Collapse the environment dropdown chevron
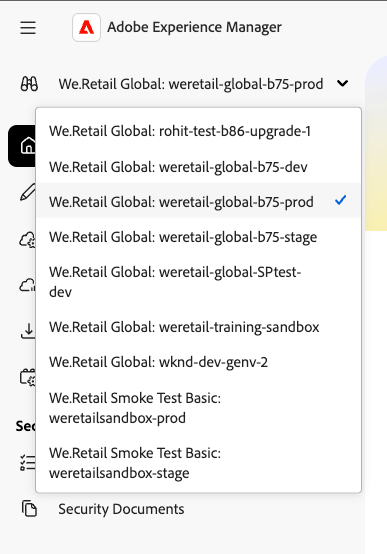 tap(342, 84)
